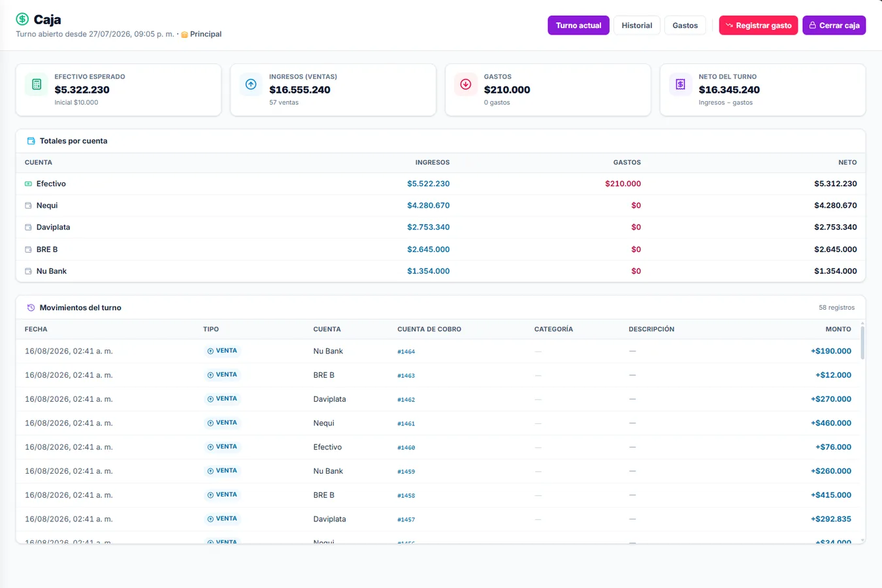Click the Efectivo gastos value $210.000
This screenshot has width=882, height=588.
tap(623, 184)
